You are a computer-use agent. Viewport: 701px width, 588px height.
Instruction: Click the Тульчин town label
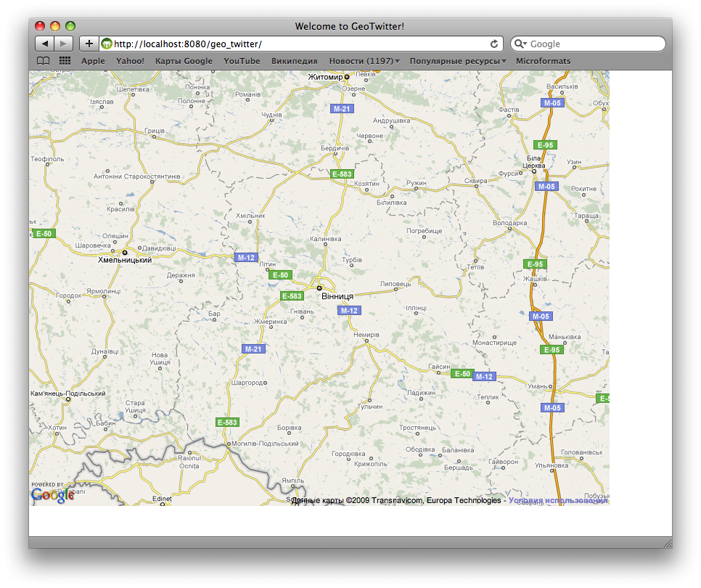[369, 407]
